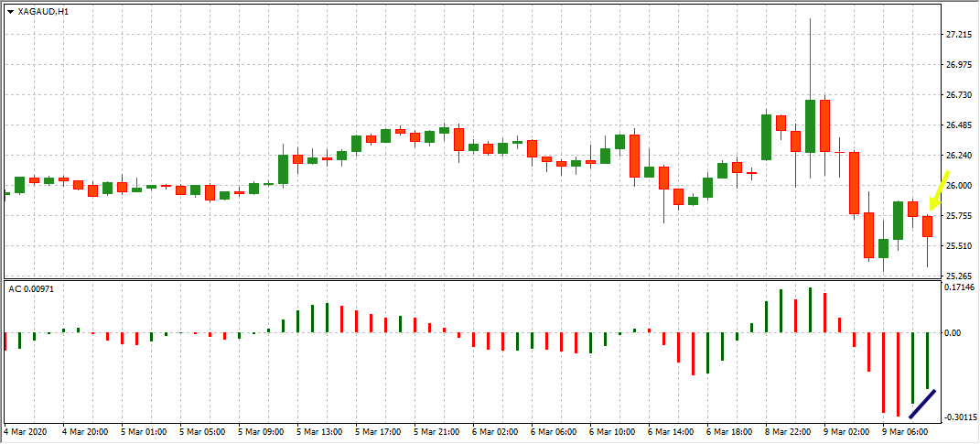Click the 5 Mar 13:00 time label
Image resolution: width=980 pixels, height=444 pixels.
[318, 432]
